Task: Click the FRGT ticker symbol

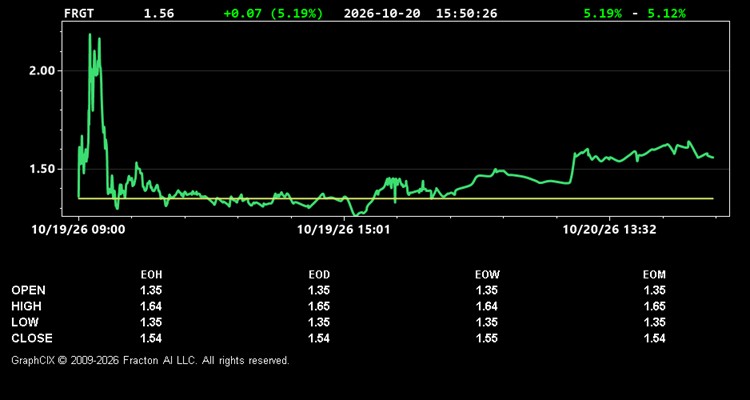Action: [x=79, y=13]
